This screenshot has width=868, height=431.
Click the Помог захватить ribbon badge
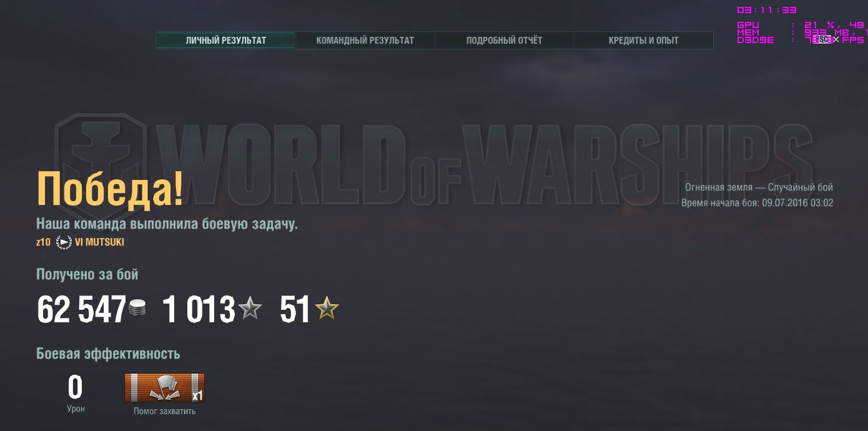(x=164, y=388)
